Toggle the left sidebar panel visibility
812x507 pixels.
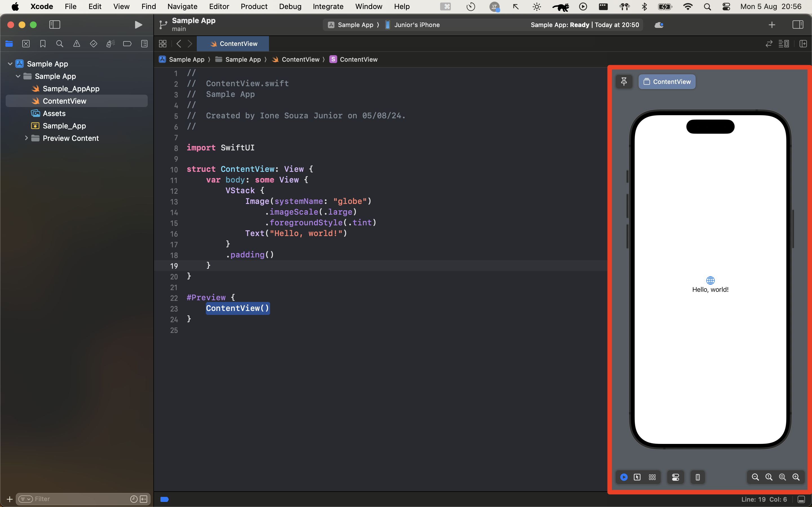pyautogui.click(x=54, y=25)
